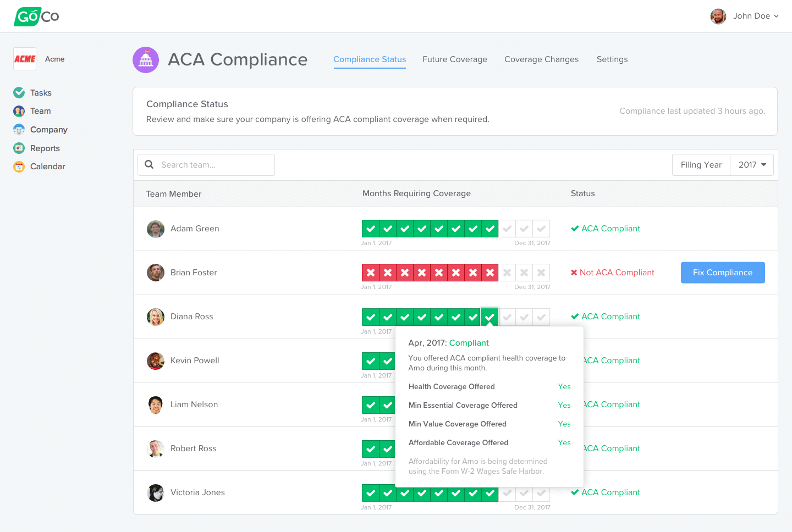Click the Fix Compliance button
Viewport: 792px width, 532px height.
point(723,273)
